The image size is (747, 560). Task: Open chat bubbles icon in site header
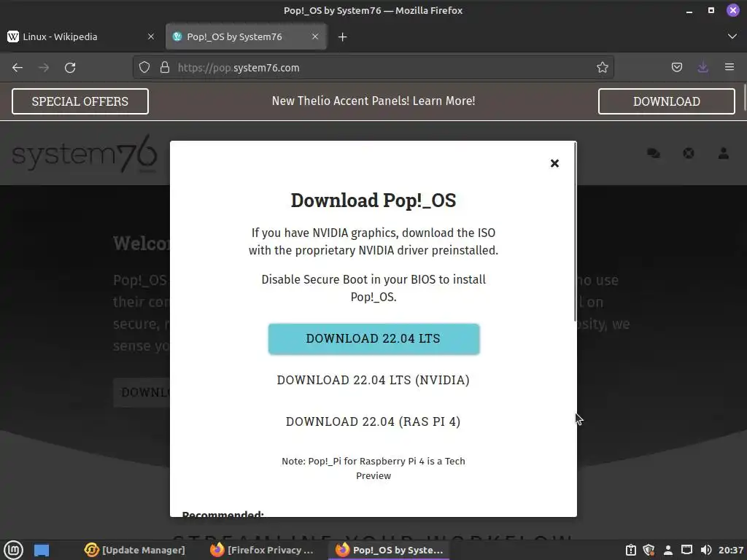click(x=654, y=153)
